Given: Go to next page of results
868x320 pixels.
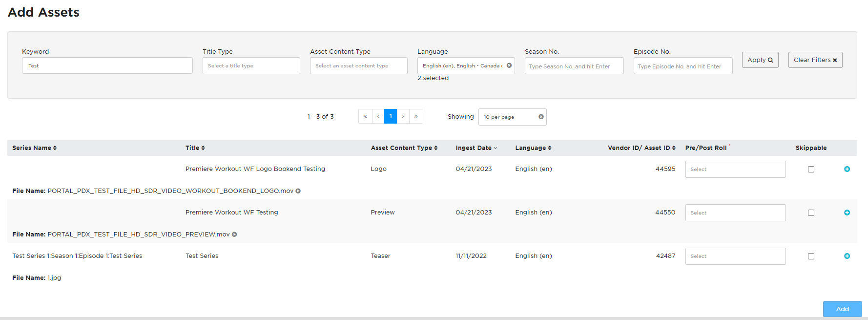Looking at the screenshot, I should pyautogui.click(x=403, y=116).
